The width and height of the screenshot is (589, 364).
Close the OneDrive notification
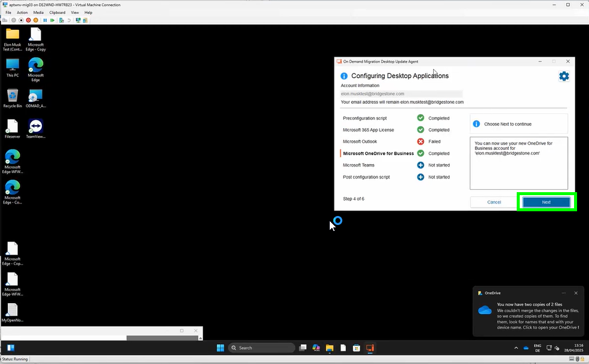point(576,293)
